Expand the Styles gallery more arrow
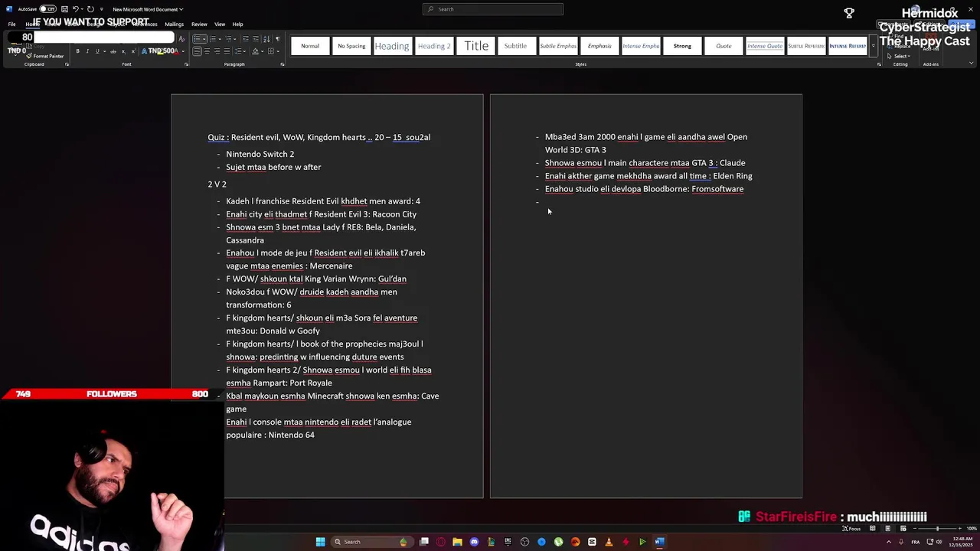Image resolution: width=980 pixels, height=551 pixels. pyautogui.click(x=874, y=46)
